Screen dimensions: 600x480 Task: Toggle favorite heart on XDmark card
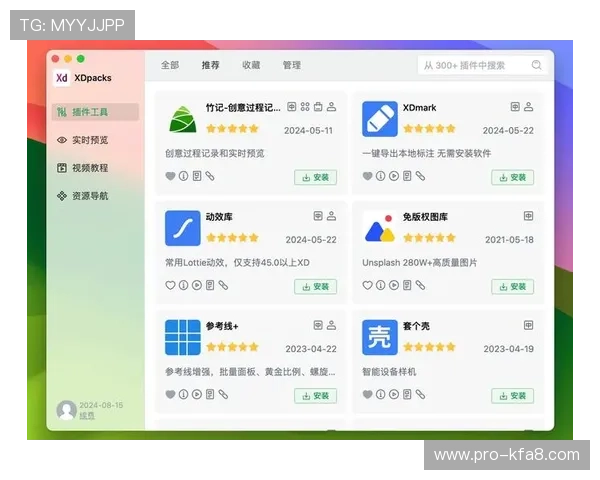[367, 176]
